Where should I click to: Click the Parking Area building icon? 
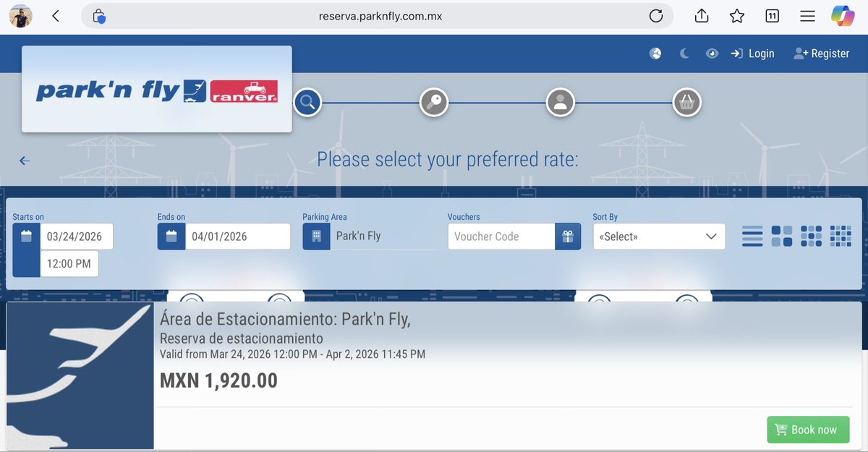[316, 236]
